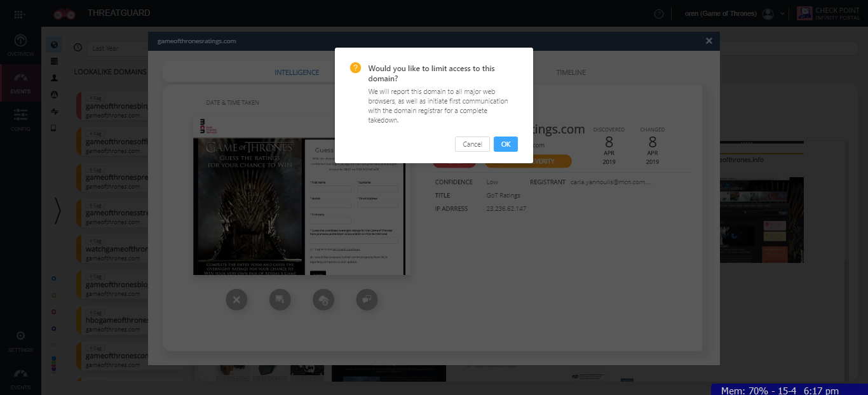The image size is (868, 395).
Task: Click the ThreatGuard logo icon
Action: coord(64,13)
